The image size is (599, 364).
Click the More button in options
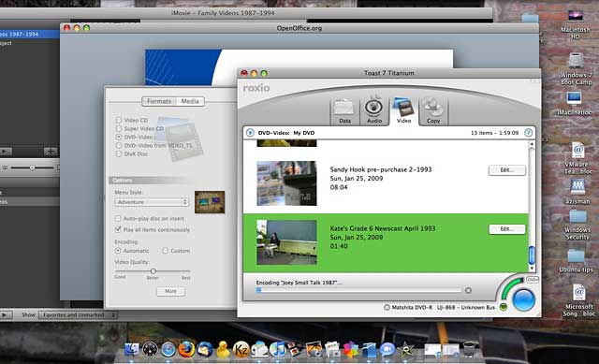tap(170, 291)
